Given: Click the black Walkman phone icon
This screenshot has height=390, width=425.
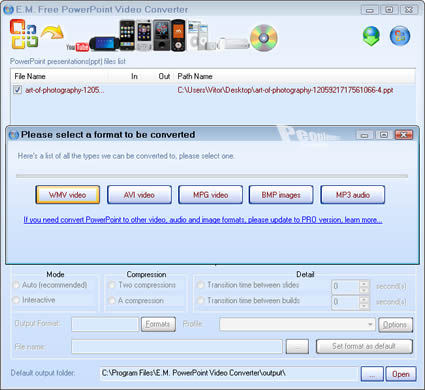Looking at the screenshot, I should 178,35.
